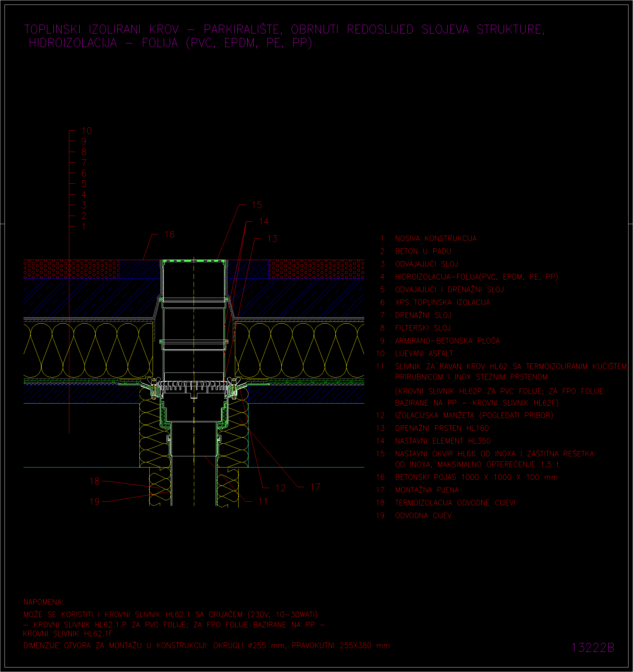
Task: Click drawing callout "17" below the roof section
Action: [315, 487]
